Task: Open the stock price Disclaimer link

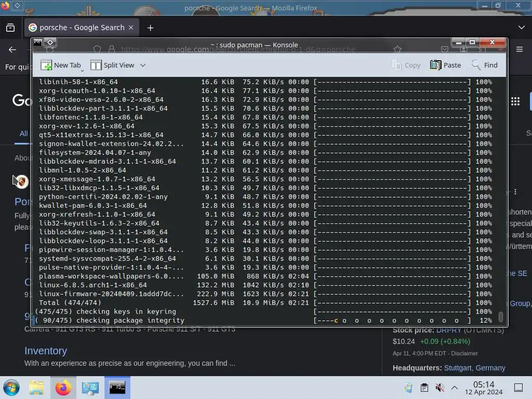Action: (464, 353)
